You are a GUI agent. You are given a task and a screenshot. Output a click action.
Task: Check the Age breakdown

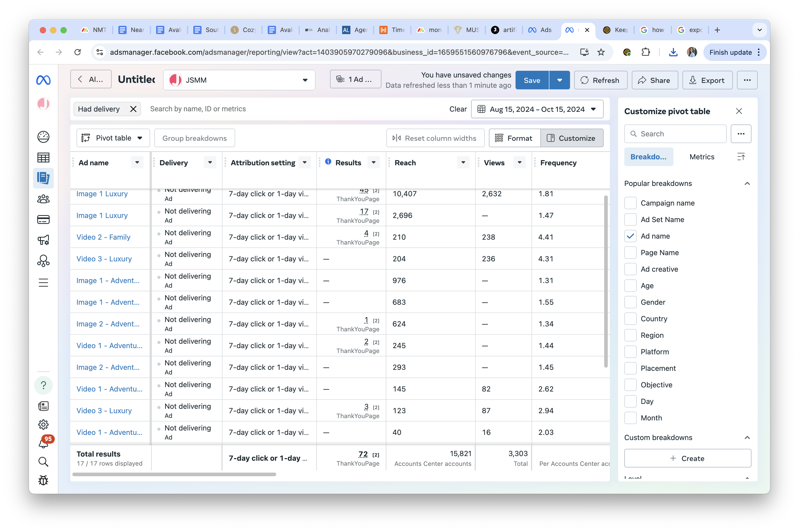point(630,286)
